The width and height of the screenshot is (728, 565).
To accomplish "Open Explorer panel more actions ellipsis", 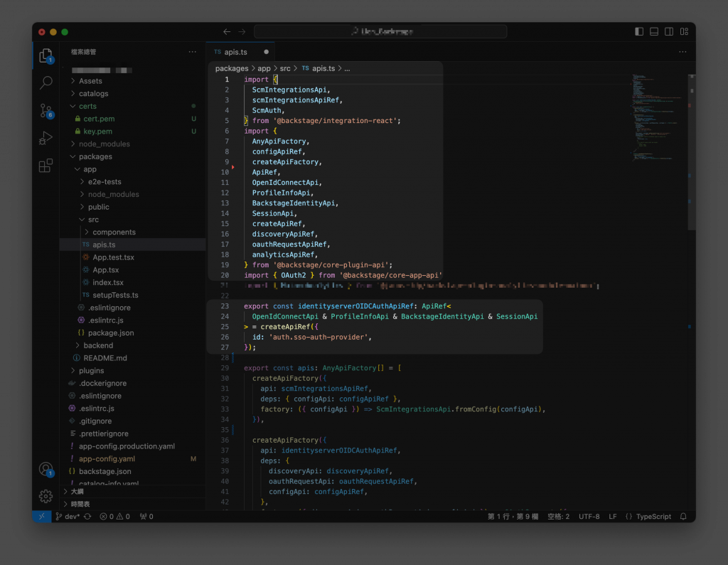I will (x=192, y=52).
